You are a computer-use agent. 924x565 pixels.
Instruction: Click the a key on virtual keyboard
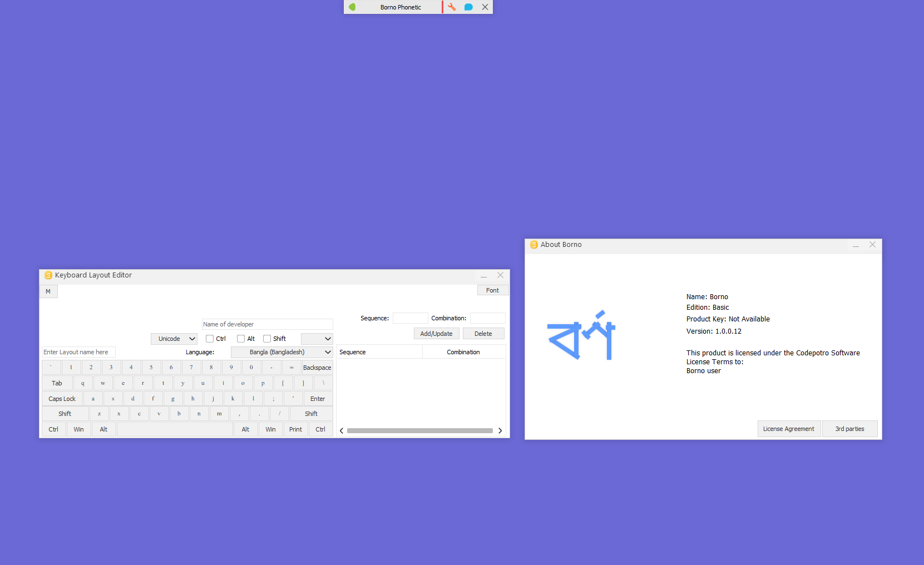pyautogui.click(x=93, y=399)
